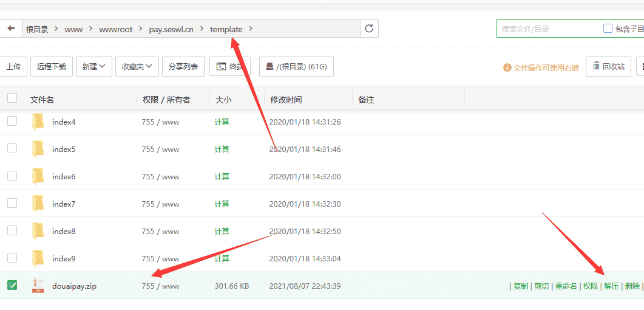Check the box for index7
644x310 pixels.
point(12,203)
